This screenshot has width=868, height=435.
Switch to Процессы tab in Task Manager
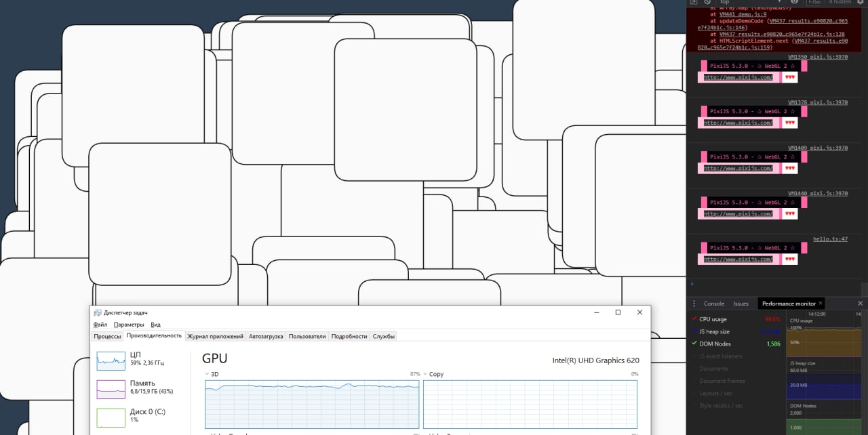tap(108, 336)
